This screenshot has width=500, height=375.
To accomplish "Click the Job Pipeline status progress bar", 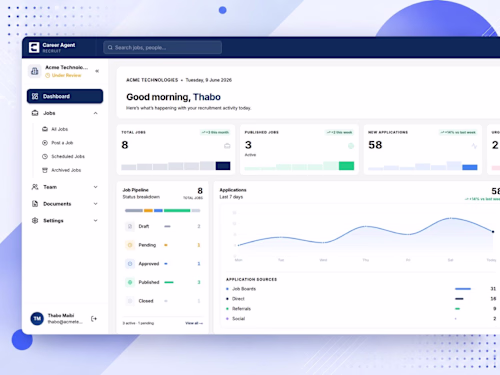I will (x=162, y=210).
